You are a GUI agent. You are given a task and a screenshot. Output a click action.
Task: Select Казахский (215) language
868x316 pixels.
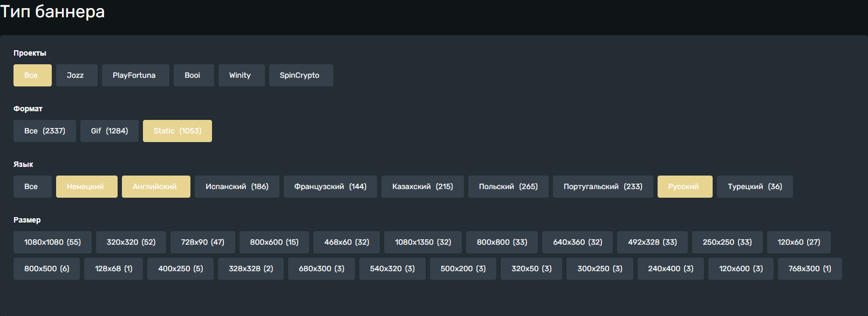pyautogui.click(x=422, y=186)
